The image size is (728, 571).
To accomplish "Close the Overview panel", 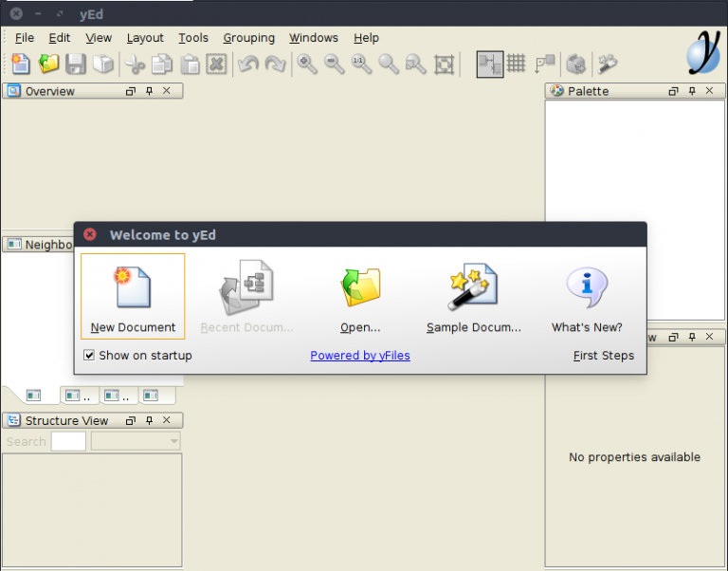I will point(167,91).
